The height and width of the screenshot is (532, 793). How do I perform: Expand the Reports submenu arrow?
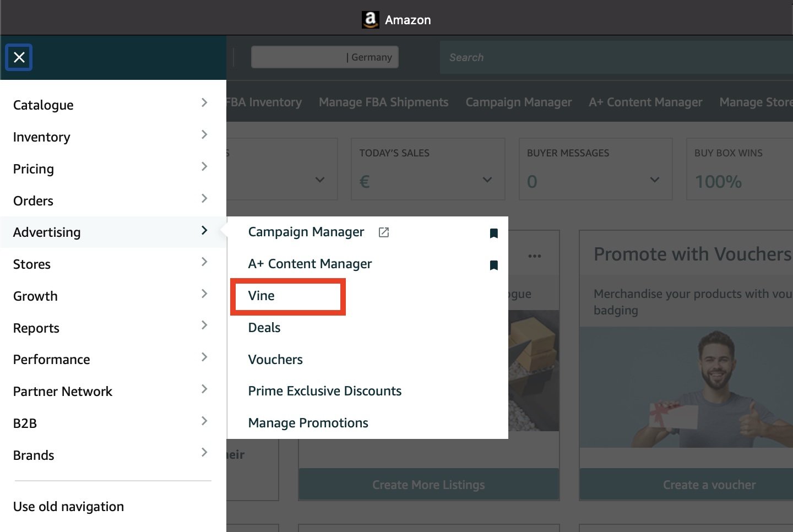pyautogui.click(x=204, y=325)
